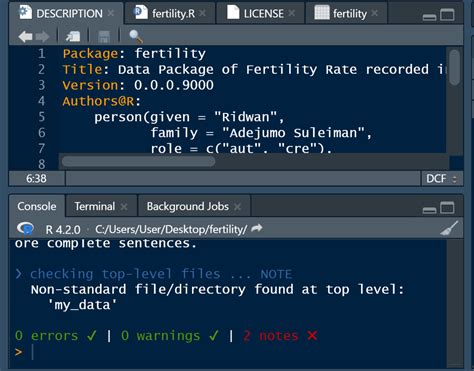Screen dimensions: 474x371
Task: Click line number 8 in gutter
Action: click(41, 164)
